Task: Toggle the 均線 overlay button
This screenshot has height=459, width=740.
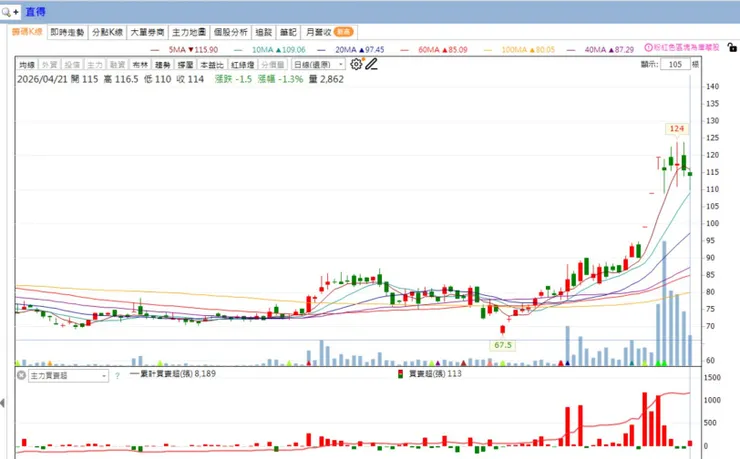Action: click(x=27, y=65)
